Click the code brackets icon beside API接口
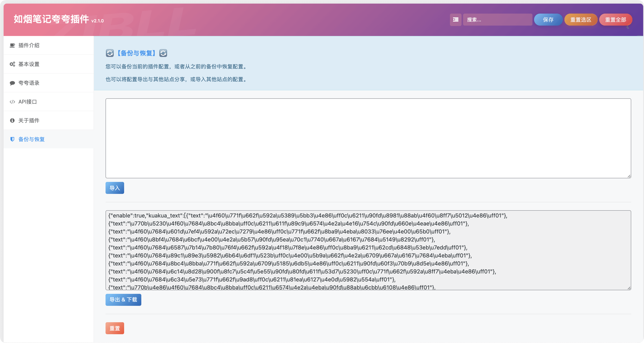The image size is (644, 343). (12, 102)
